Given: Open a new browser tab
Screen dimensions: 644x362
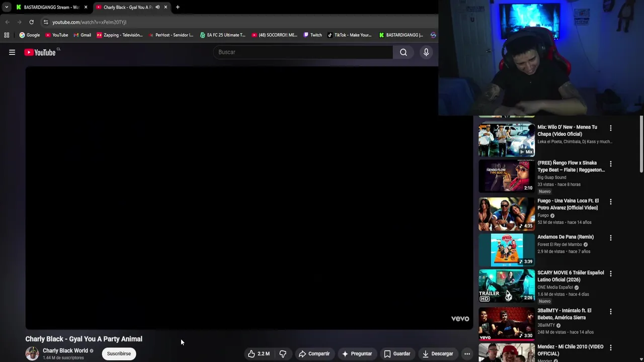Looking at the screenshot, I should (178, 7).
